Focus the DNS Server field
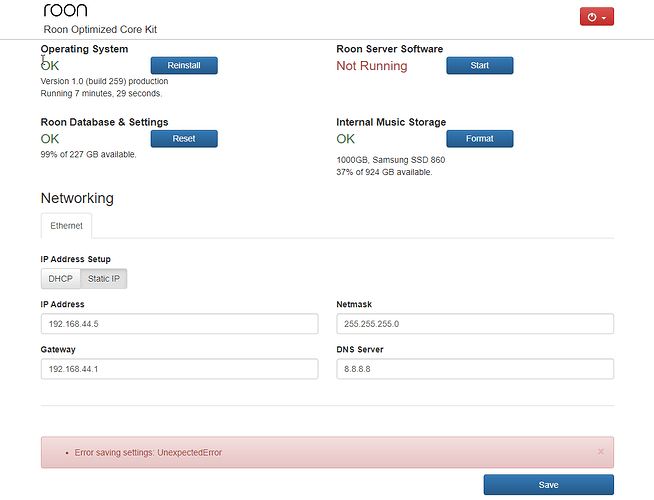654x500 pixels. click(x=475, y=369)
